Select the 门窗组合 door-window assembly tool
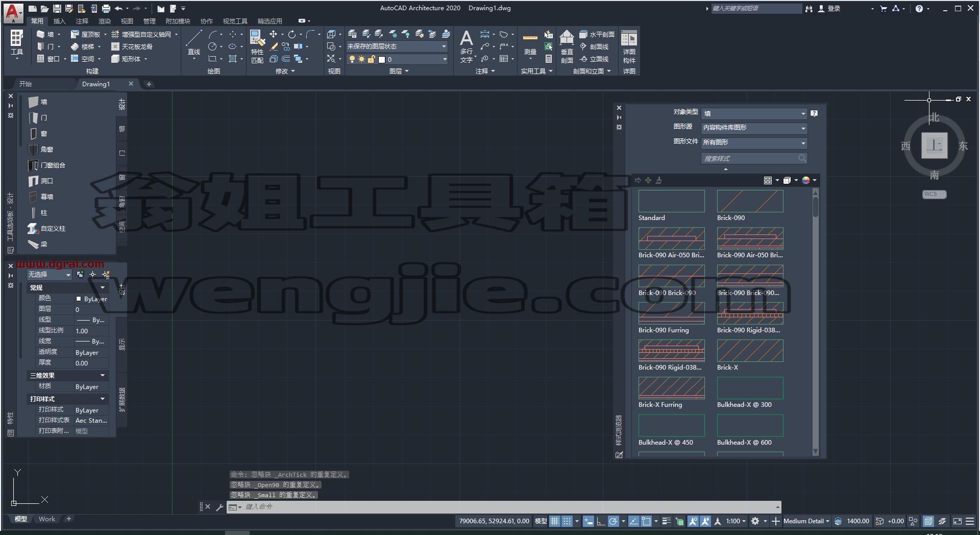This screenshot has height=535, width=980. pyautogui.click(x=47, y=165)
